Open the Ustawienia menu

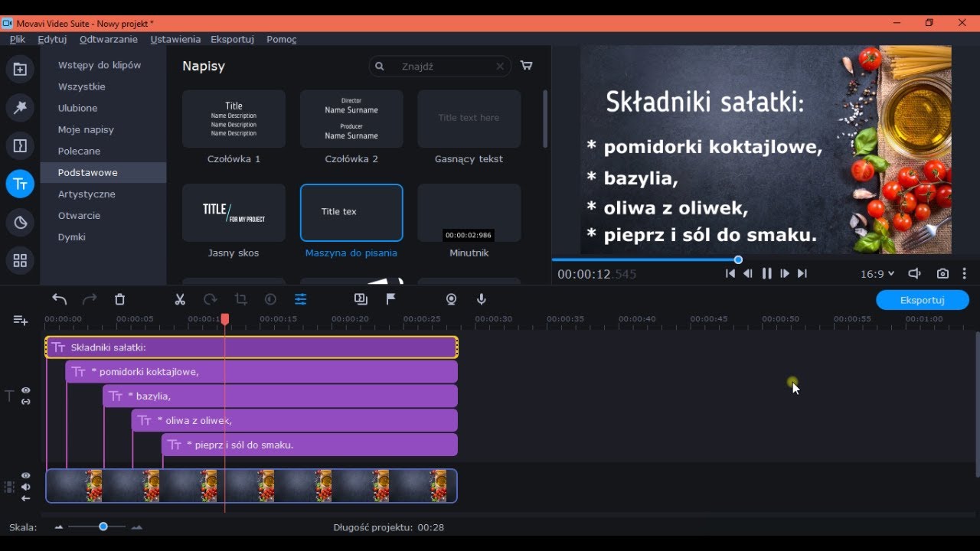pos(175,39)
